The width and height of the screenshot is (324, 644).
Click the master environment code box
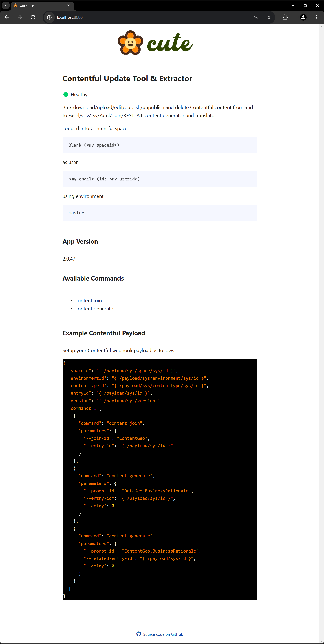click(x=160, y=213)
